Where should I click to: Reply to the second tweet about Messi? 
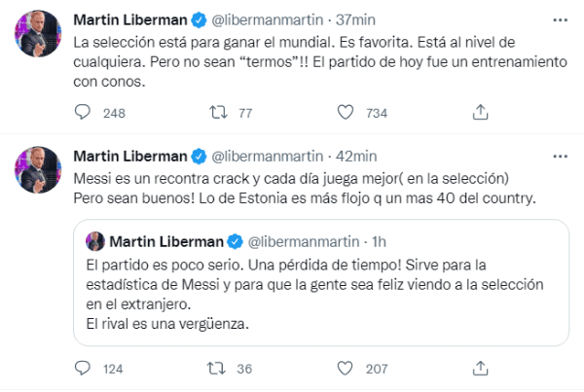pyautogui.click(x=82, y=369)
